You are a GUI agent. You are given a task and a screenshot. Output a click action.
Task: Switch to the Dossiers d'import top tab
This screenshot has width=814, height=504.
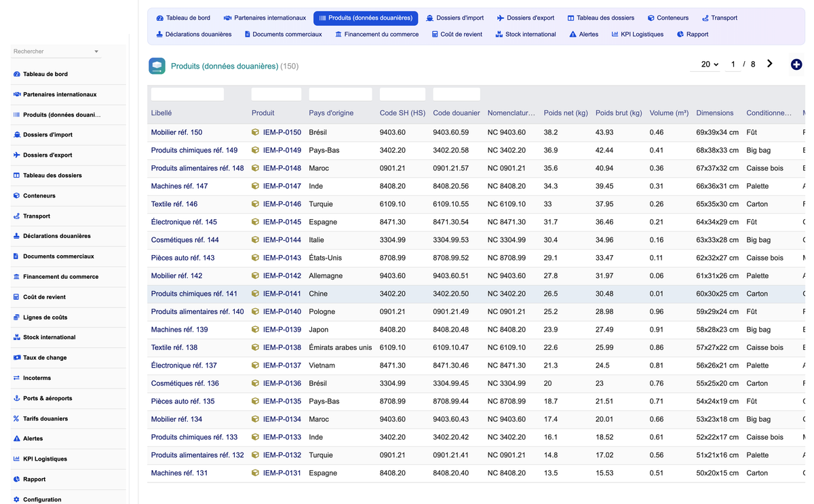[454, 18]
